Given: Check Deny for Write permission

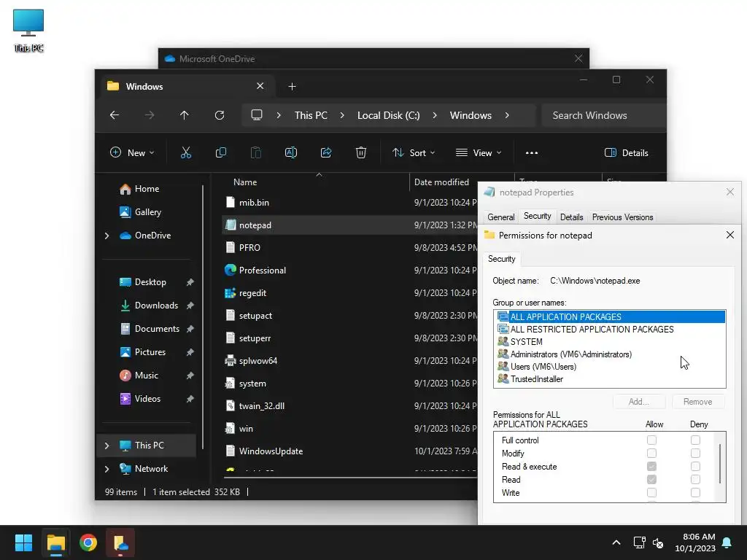Looking at the screenshot, I should tap(695, 492).
